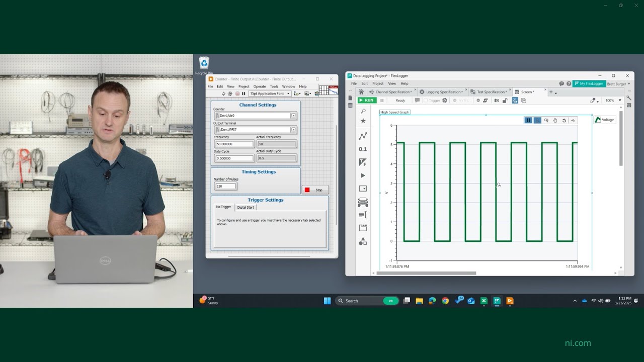This screenshot has height=362, width=644.
Task: Click the pause icon beside RUN in FlexLogger
Action: click(382, 100)
